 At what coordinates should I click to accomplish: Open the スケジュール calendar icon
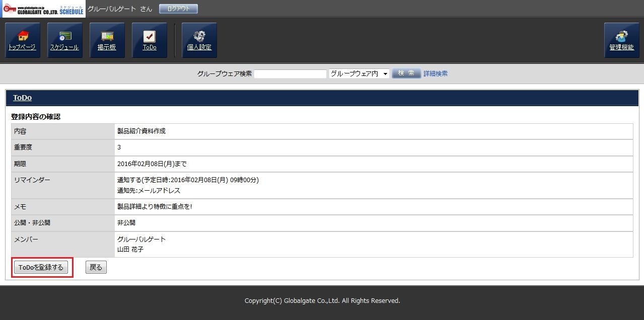click(x=64, y=40)
